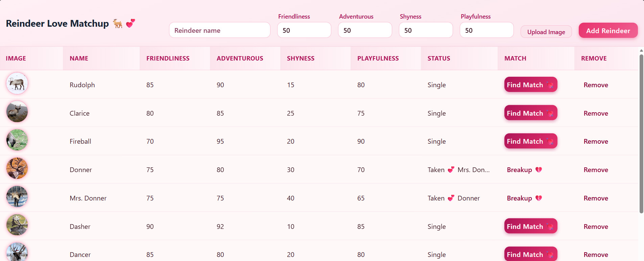644x261 pixels.
Task: Select the Playfulness number input
Action: point(487,30)
